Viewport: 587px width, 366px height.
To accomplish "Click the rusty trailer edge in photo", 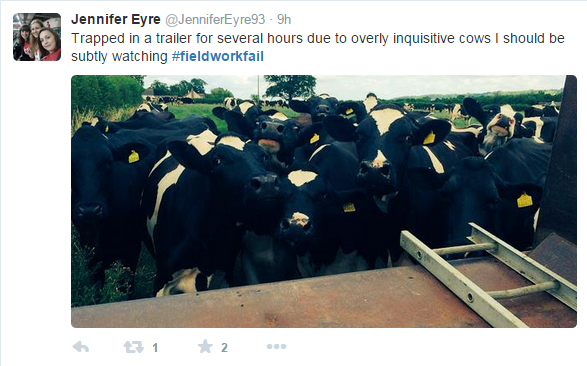I will (262, 301).
